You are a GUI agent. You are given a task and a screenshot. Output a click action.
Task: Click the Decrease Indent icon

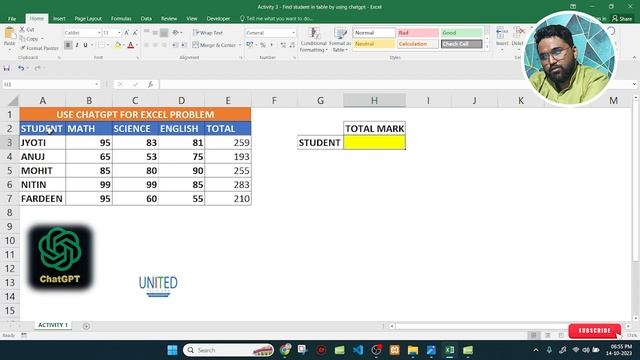coord(175,45)
